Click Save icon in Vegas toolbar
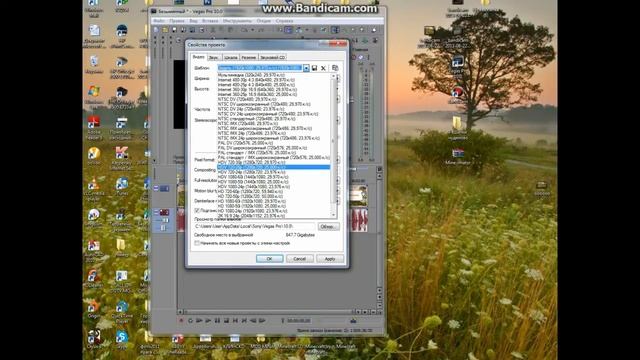The width and height of the screenshot is (640, 360). click(174, 30)
